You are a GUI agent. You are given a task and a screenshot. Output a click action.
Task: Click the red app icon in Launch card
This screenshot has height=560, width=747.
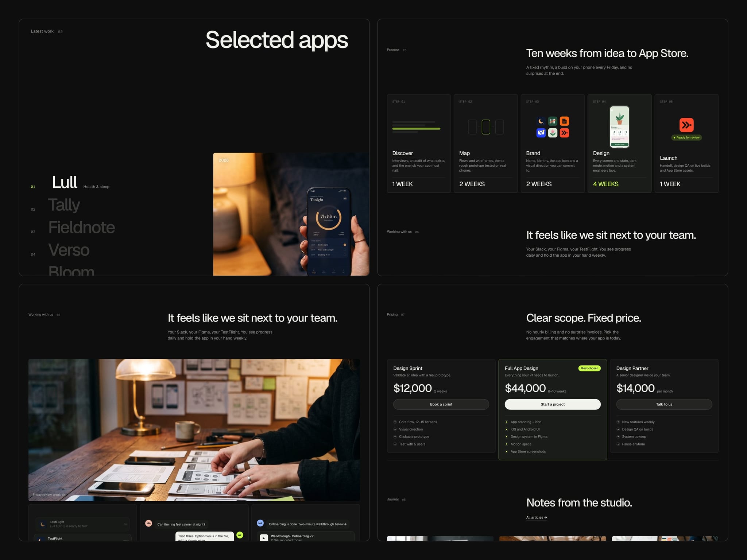[x=686, y=125]
